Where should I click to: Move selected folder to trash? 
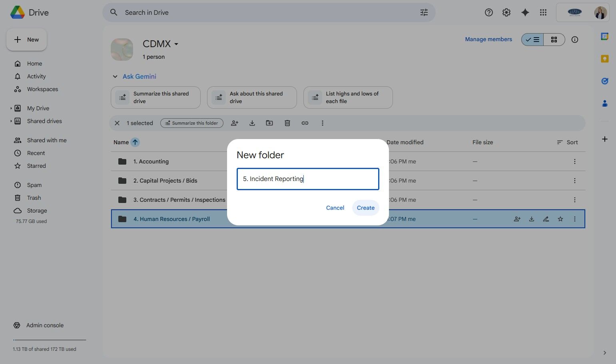pos(287,123)
